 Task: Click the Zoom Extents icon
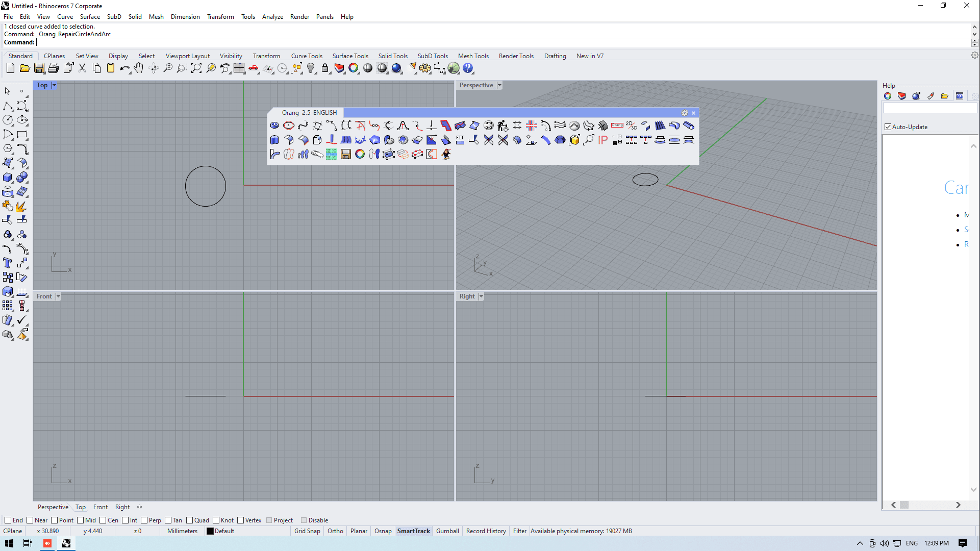pyautogui.click(x=196, y=68)
